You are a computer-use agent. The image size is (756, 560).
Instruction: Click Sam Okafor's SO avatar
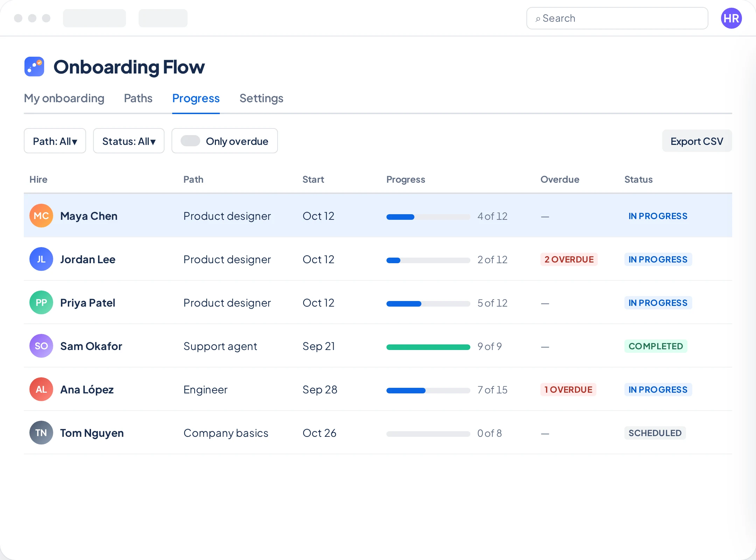point(41,346)
